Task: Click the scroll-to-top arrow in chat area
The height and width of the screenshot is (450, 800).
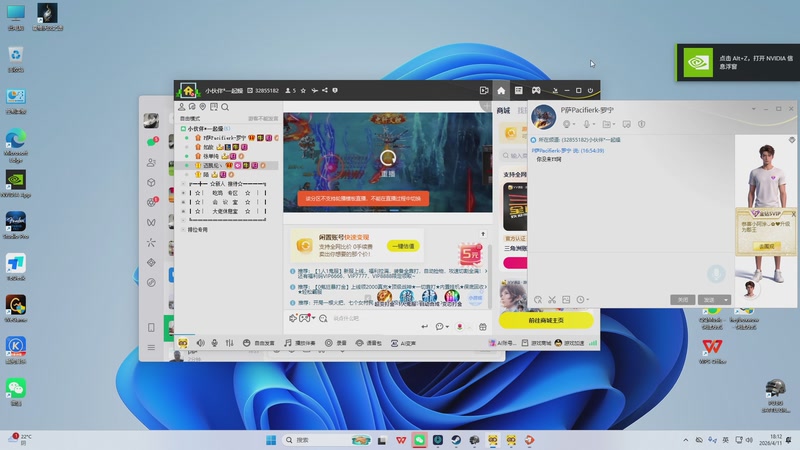Action: point(483,234)
